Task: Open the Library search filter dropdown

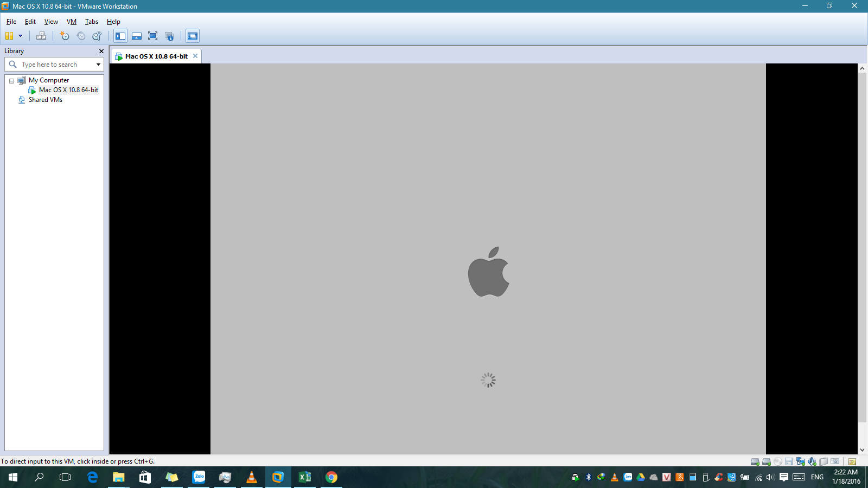Action: click(x=98, y=65)
